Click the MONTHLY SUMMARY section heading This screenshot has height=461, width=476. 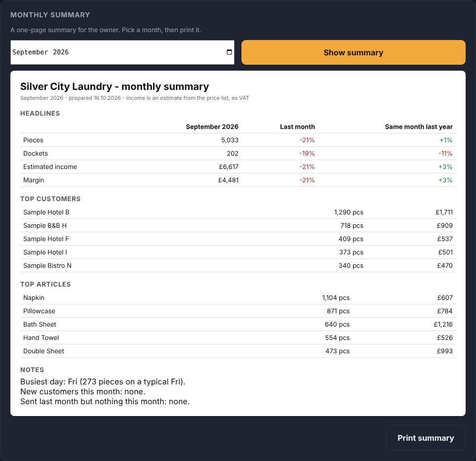pyautogui.click(x=50, y=15)
